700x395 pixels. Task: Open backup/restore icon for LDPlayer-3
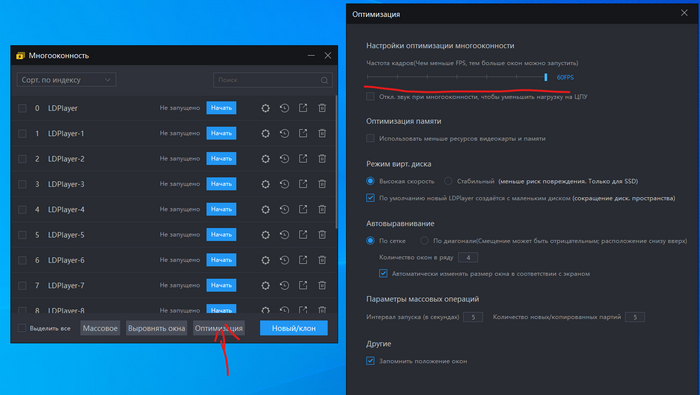tap(284, 184)
